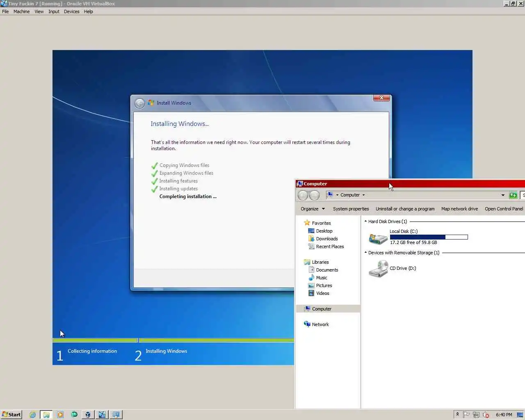Image resolution: width=525 pixels, height=420 pixels.
Task: Launch Windows Media Player from taskbar
Action: (60, 415)
